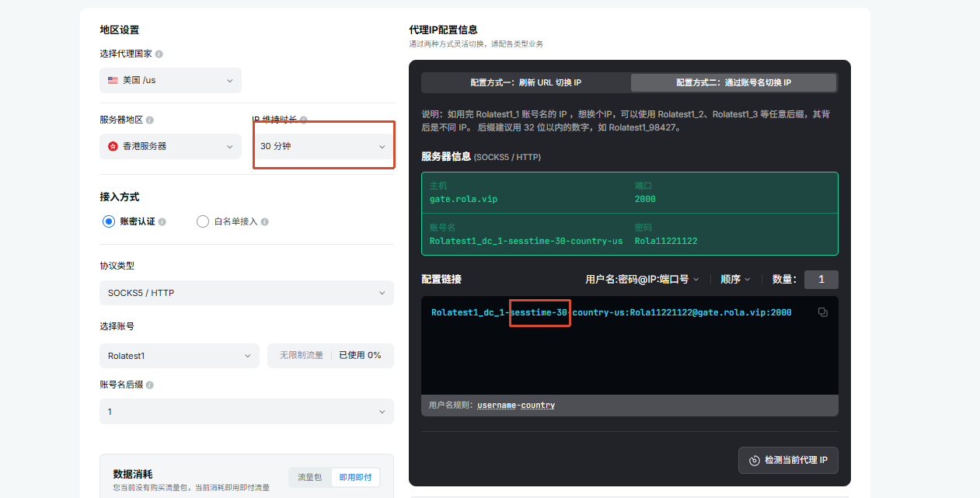The width and height of the screenshot is (980, 498).
Task: Open the 顺序 order dropdown
Action: click(x=735, y=279)
